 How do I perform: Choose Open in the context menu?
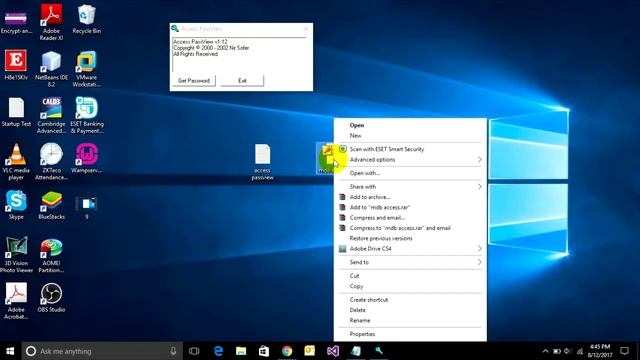[410, 125]
